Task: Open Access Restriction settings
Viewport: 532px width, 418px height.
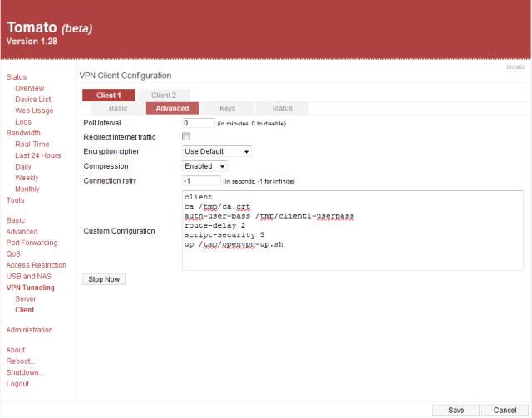Action: tap(37, 265)
